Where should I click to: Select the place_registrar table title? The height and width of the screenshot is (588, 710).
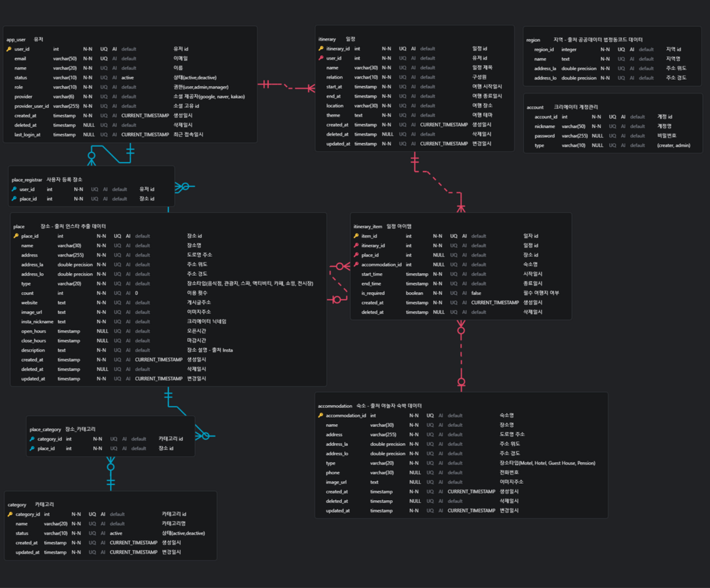click(27, 180)
